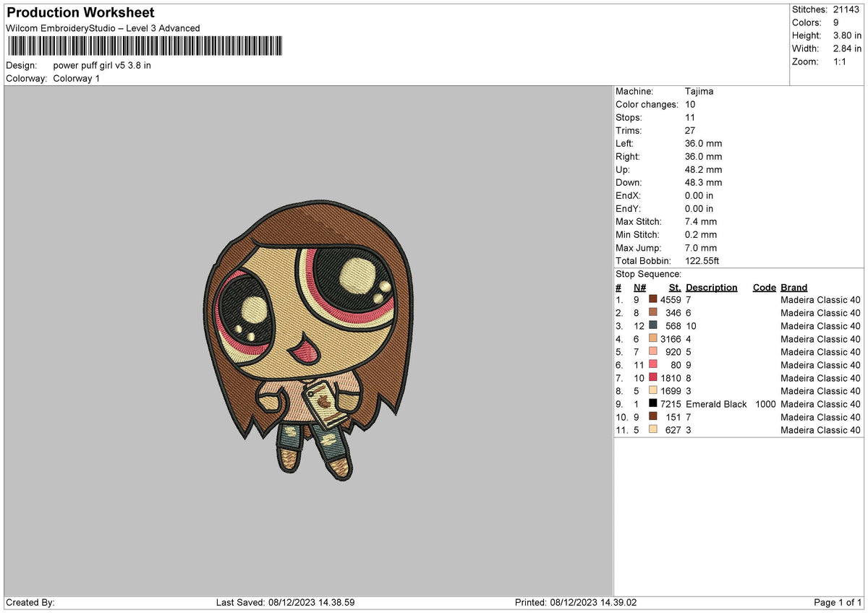Viewport: 868px width, 613px height.
Task: Click stitch count 1810 in stop 7
Action: pos(671,377)
